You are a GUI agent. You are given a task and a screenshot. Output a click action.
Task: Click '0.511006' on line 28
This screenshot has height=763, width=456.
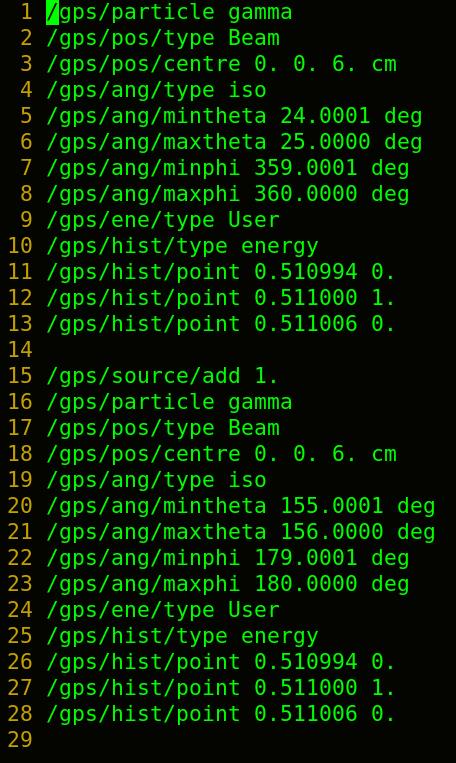pyautogui.click(x=306, y=714)
